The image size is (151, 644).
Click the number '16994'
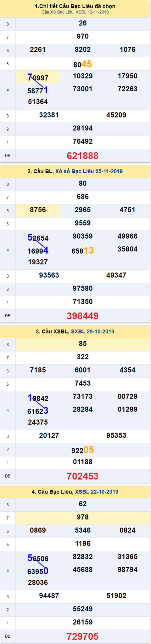click(38, 251)
